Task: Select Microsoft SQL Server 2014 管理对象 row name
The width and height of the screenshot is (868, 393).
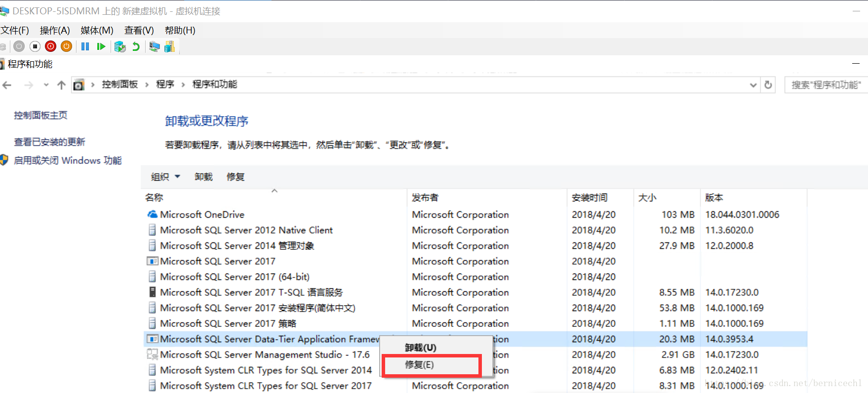Action: (x=237, y=245)
